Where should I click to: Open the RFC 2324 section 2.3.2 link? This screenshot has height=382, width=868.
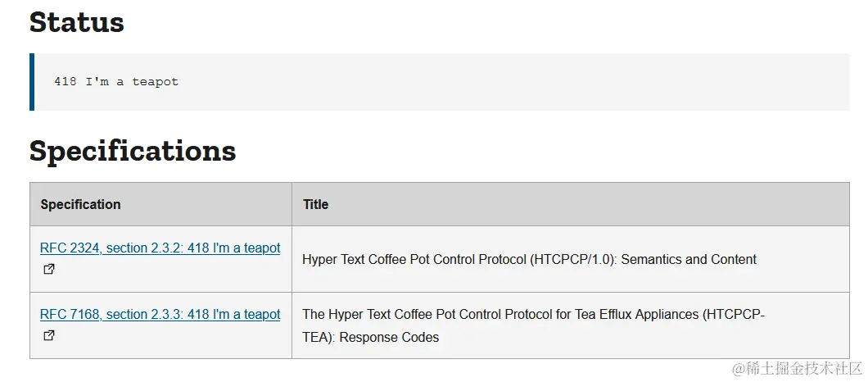[x=160, y=248]
